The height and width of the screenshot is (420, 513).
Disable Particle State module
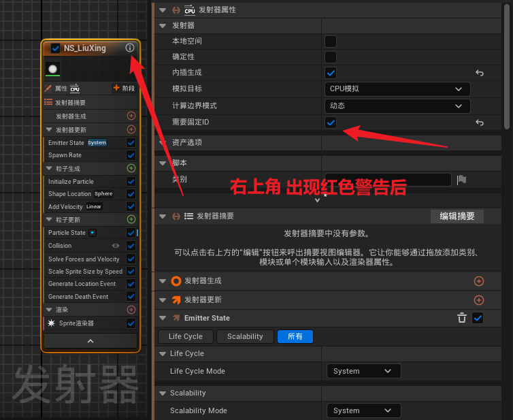coord(131,233)
